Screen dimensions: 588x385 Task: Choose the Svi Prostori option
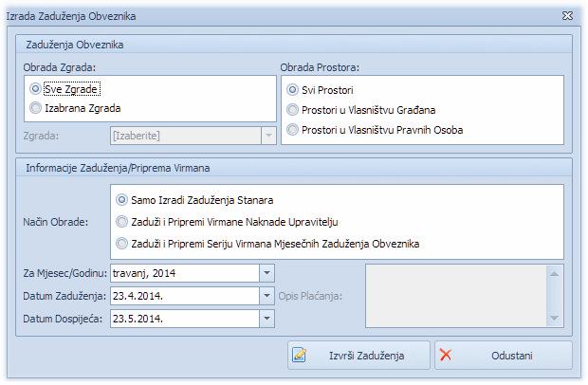pyautogui.click(x=292, y=89)
